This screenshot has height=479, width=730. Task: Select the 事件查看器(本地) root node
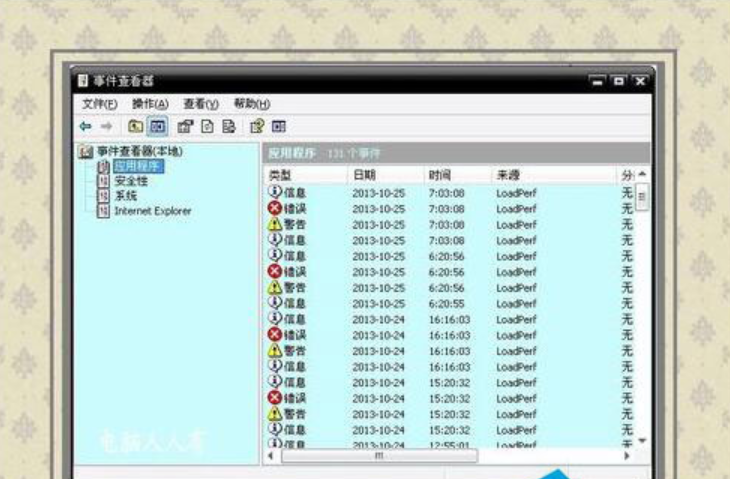point(139,151)
